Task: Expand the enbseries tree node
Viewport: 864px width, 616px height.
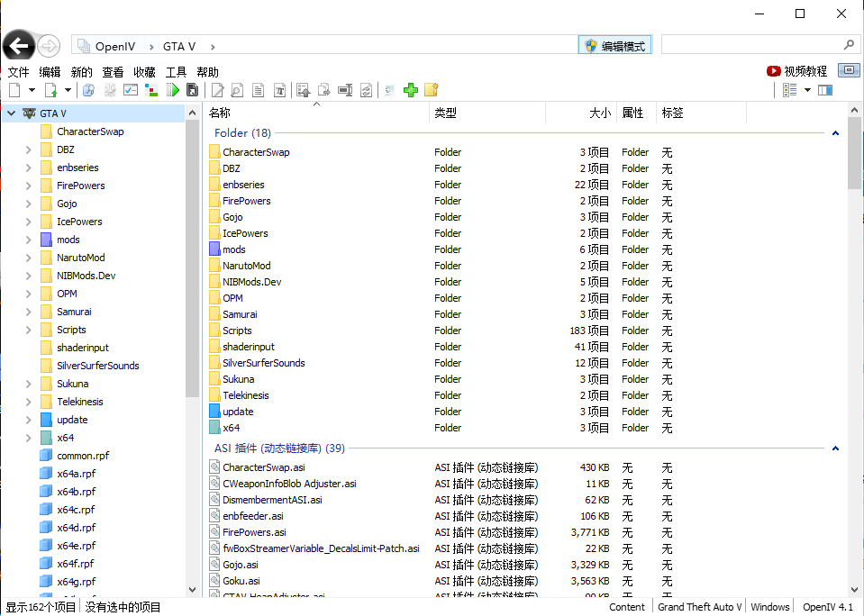Action: tap(28, 168)
